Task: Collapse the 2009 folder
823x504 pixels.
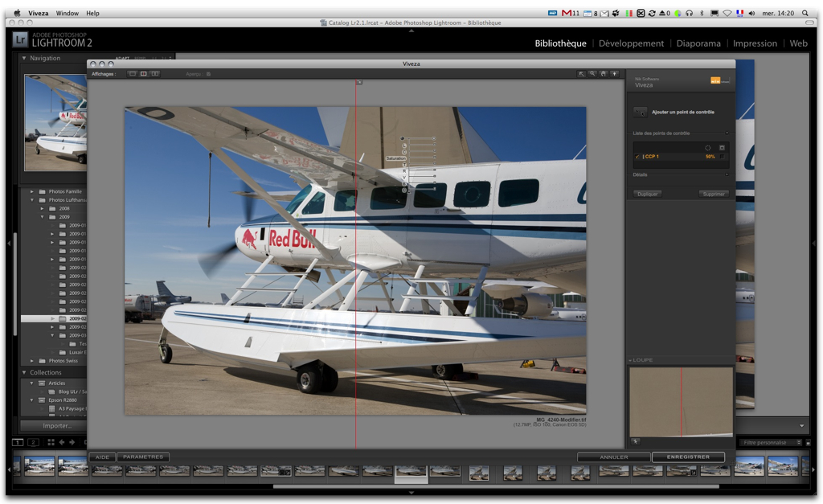Action: click(42, 217)
